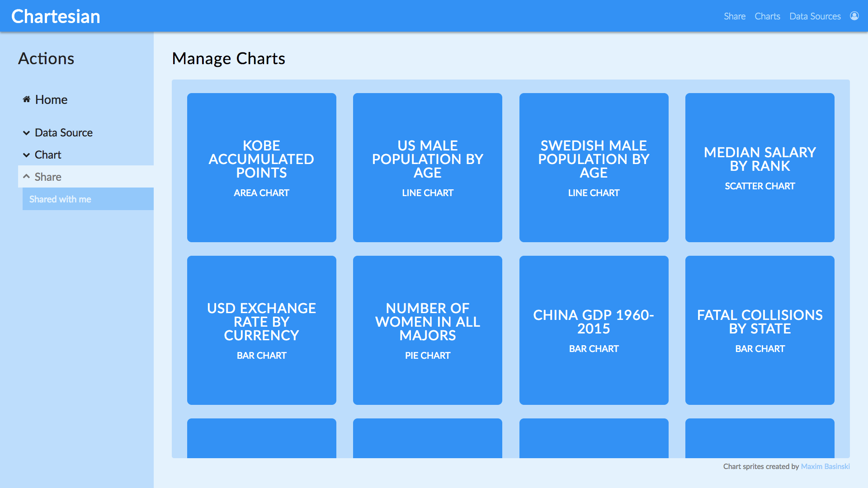Select Swedish Male Population By Age chart

pos(594,168)
